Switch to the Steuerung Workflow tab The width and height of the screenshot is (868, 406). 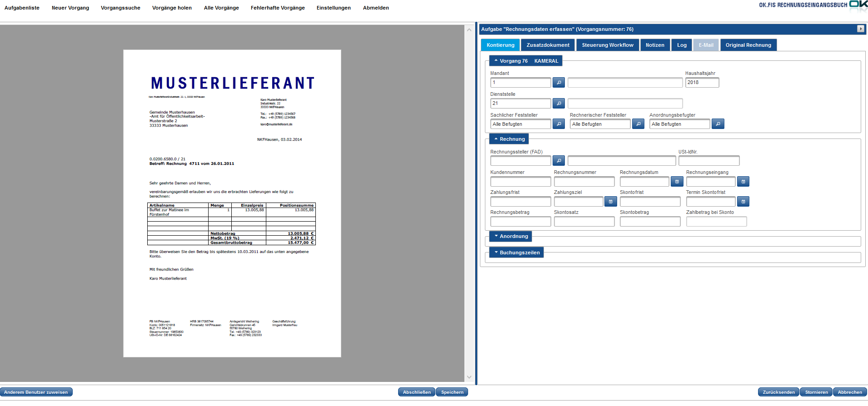(607, 45)
